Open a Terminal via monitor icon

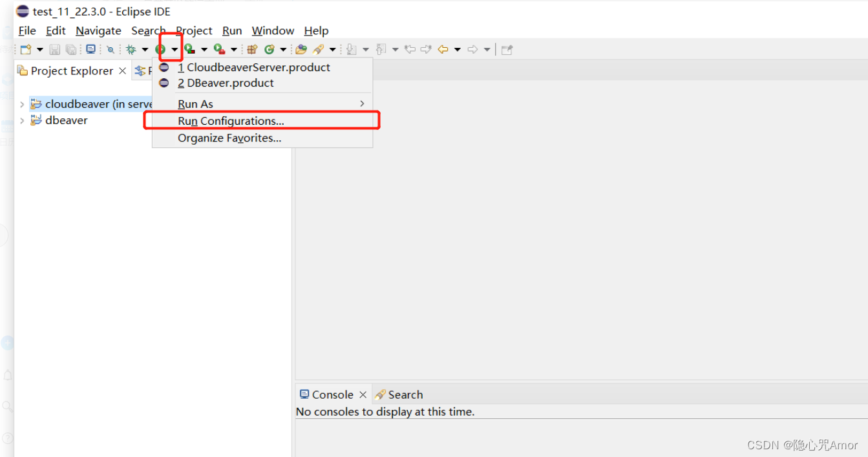click(x=90, y=49)
